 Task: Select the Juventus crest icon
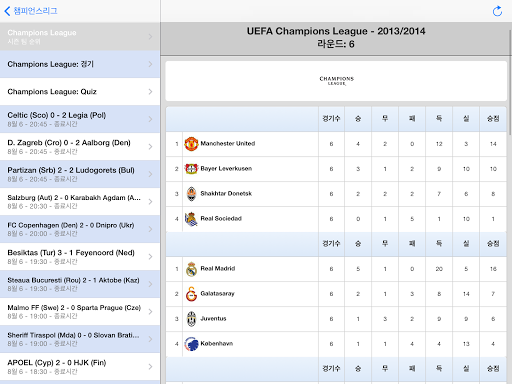coord(191,319)
